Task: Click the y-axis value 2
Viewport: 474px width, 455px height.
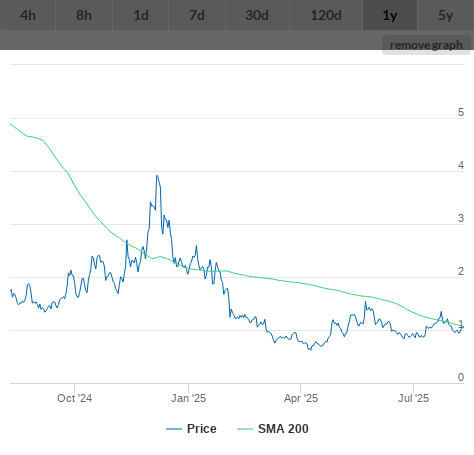Action: [461, 271]
